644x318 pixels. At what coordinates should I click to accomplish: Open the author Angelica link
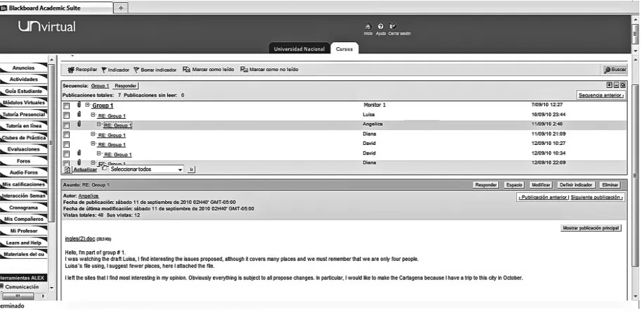[x=89, y=196]
